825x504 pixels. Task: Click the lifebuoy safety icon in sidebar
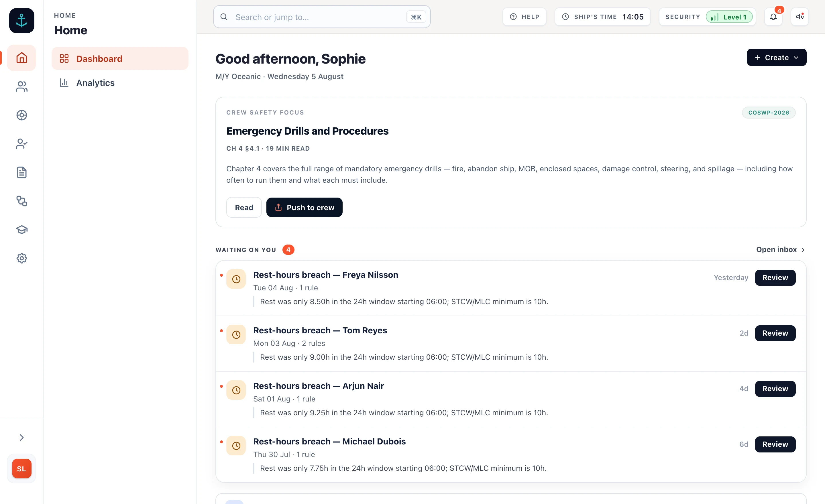(x=21, y=115)
